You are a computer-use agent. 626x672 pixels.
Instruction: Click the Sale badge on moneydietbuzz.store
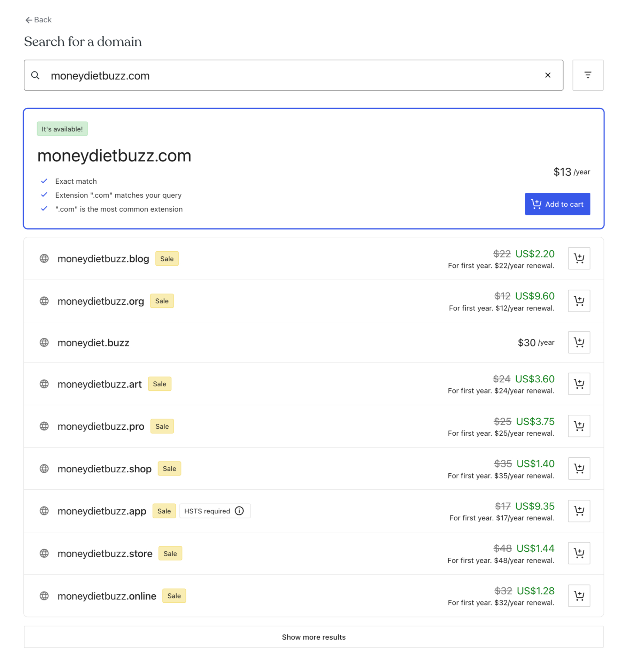170,553
